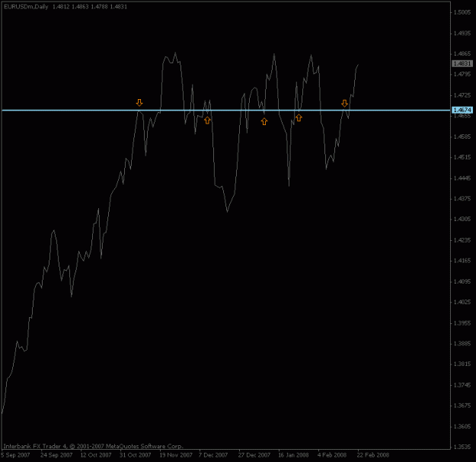Click the 1.4795 price axis label

point(462,75)
